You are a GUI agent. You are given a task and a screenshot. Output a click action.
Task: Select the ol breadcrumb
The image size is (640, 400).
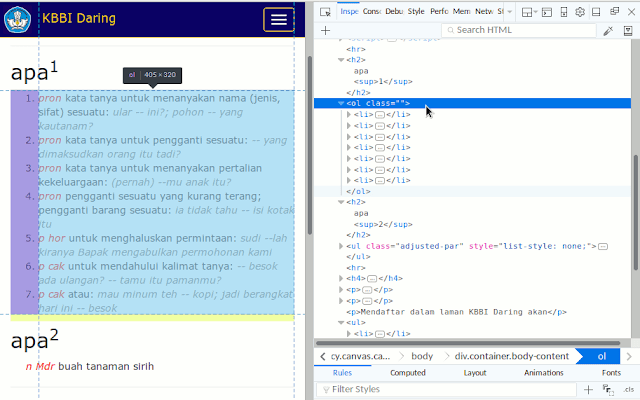coord(602,356)
